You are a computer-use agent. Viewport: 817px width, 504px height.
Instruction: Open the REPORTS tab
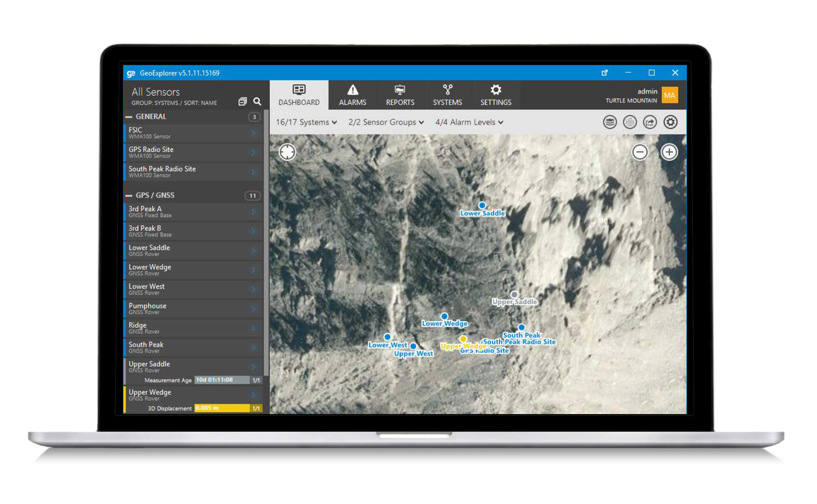[x=400, y=95]
